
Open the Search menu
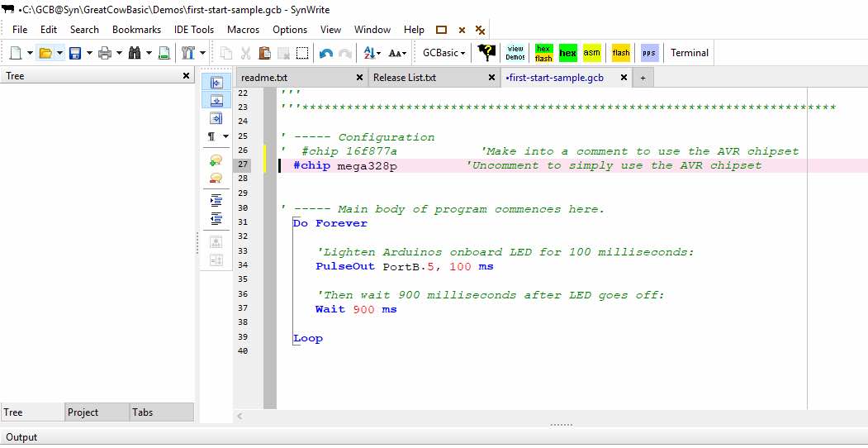coord(84,30)
